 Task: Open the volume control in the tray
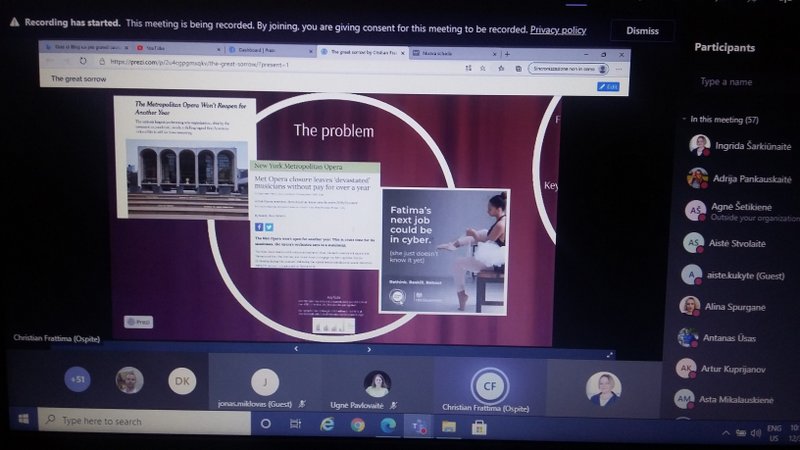[756, 433]
